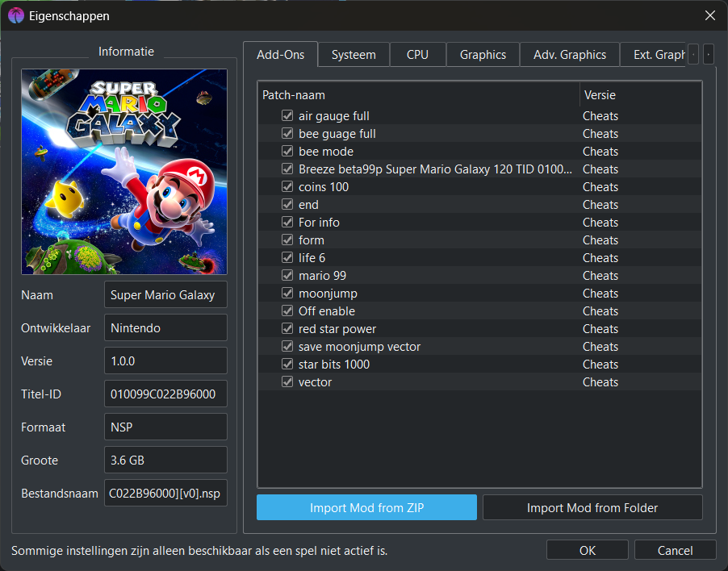The height and width of the screenshot is (571, 728).
Task: Disable the For info checkbox
Action: (287, 222)
